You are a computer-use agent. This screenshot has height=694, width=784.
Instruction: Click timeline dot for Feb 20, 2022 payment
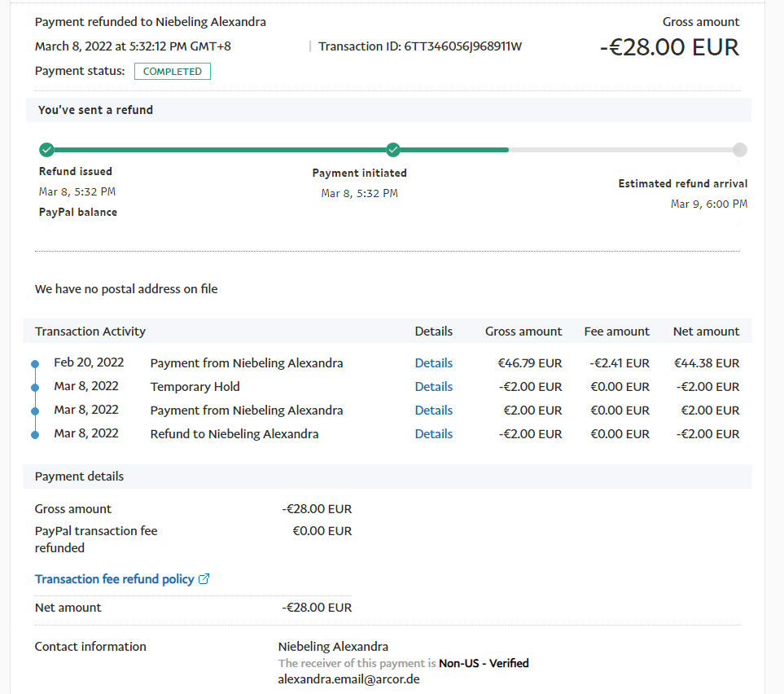coord(34,364)
